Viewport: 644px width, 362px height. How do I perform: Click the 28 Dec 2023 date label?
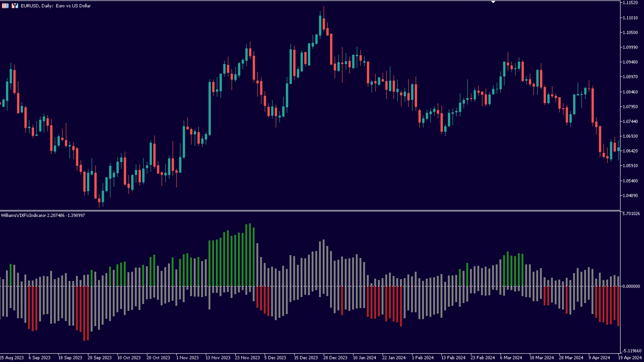pos(335,357)
